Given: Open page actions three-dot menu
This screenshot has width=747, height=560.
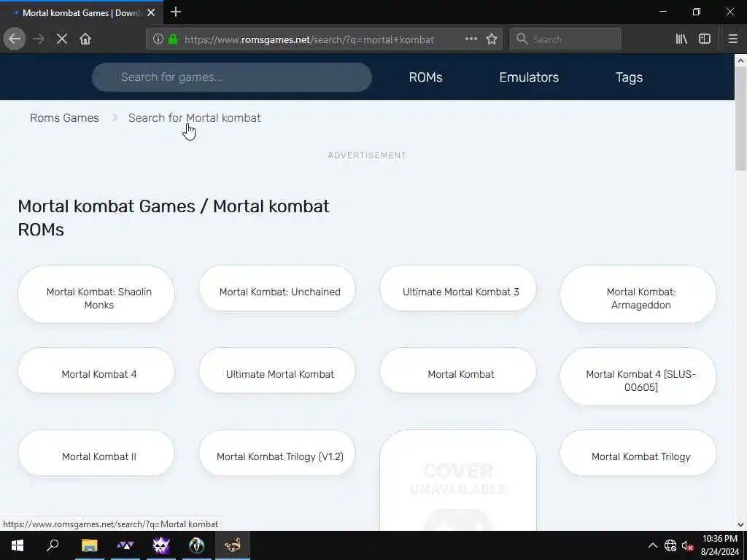Looking at the screenshot, I should click(x=471, y=39).
